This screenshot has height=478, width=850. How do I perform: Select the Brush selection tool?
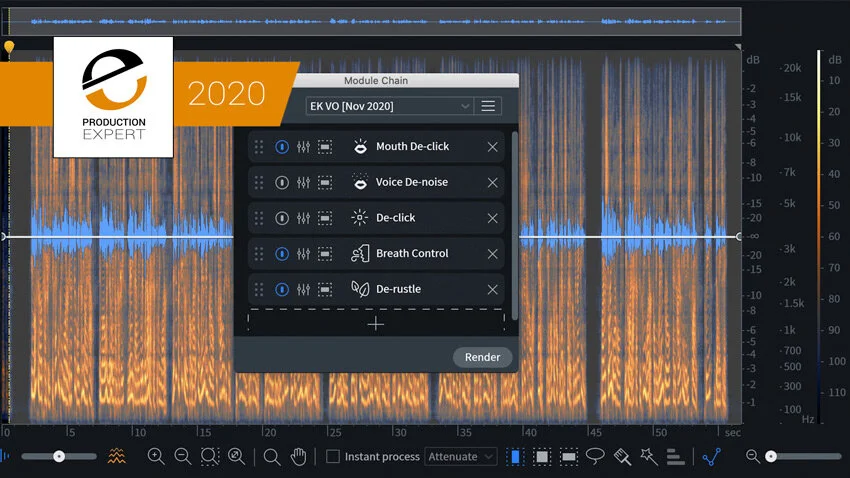pyautogui.click(x=622, y=457)
